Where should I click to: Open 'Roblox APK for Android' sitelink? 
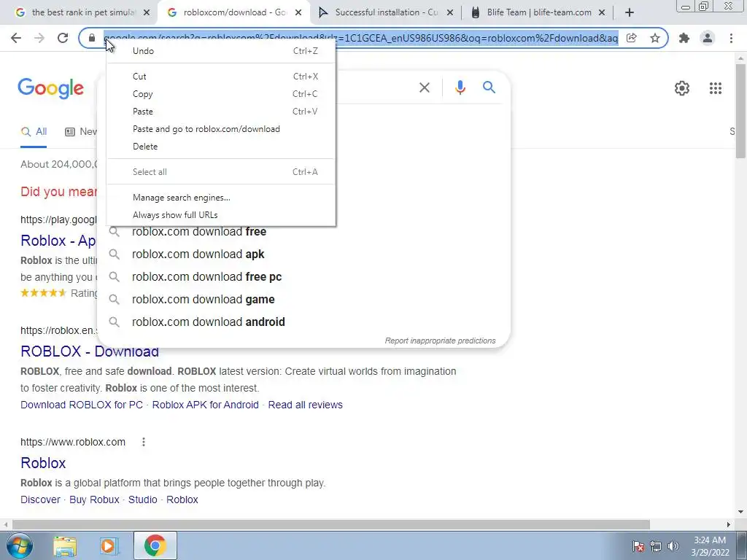click(205, 405)
